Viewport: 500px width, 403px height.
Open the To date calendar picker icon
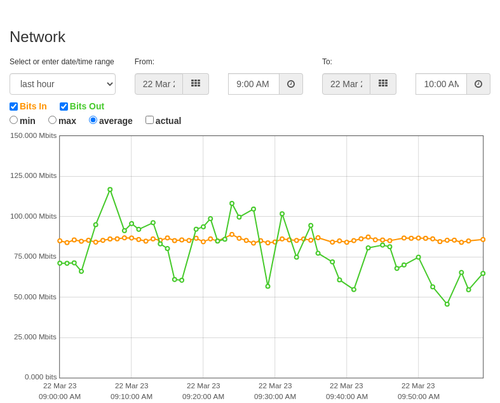click(383, 84)
